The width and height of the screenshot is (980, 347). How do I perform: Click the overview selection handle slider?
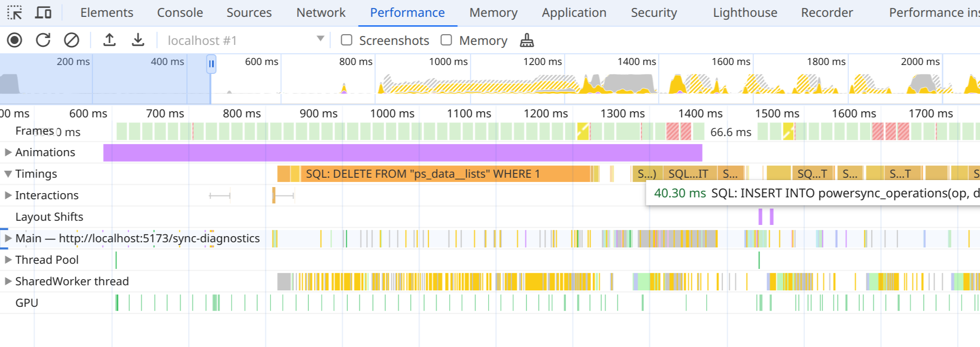211,64
